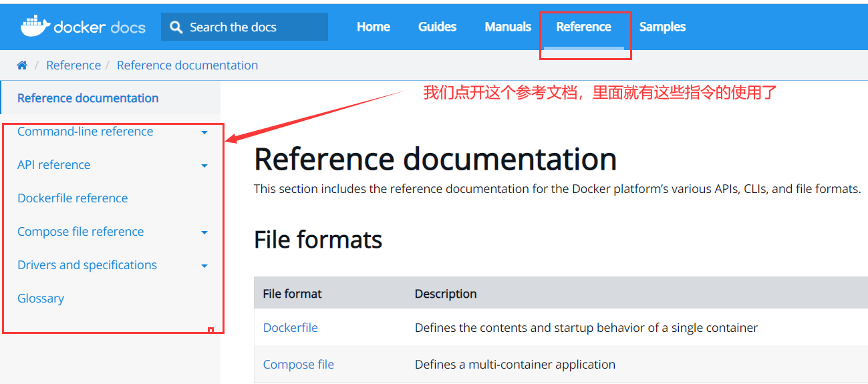Switch to the Manuals tab
The height and width of the screenshot is (384, 868).
click(x=508, y=27)
